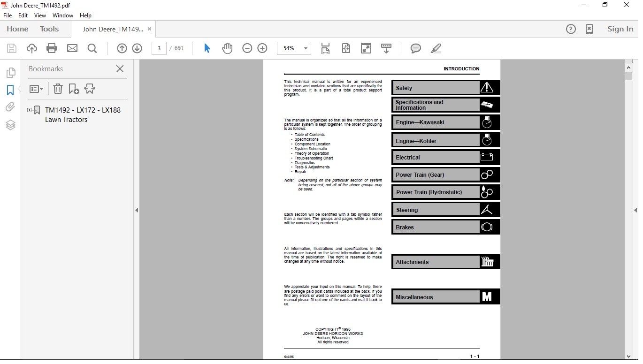Send file by email envelope icon
The height and width of the screenshot is (364, 643).
[x=72, y=48]
